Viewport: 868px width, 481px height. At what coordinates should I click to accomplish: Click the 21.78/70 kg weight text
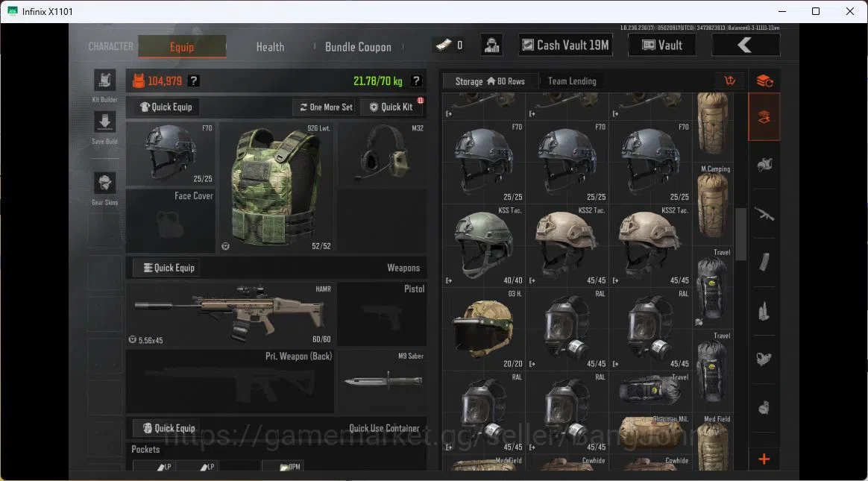point(377,81)
